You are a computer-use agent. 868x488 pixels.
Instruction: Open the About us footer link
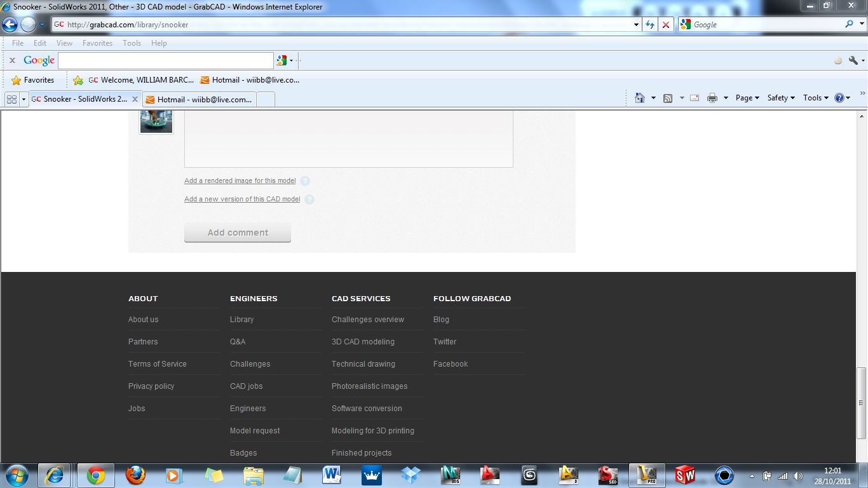pos(144,320)
